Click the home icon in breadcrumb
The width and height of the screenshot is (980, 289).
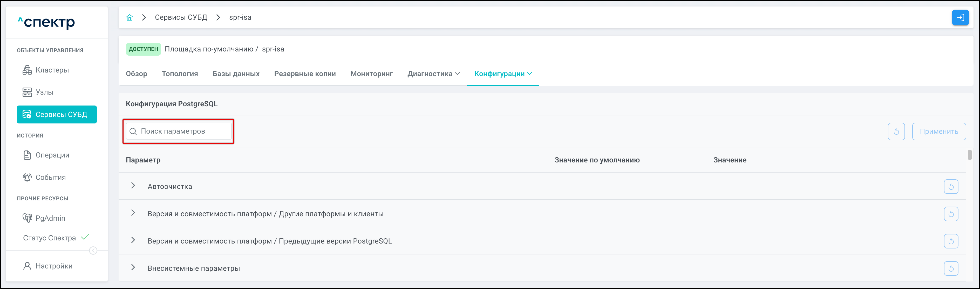(130, 17)
